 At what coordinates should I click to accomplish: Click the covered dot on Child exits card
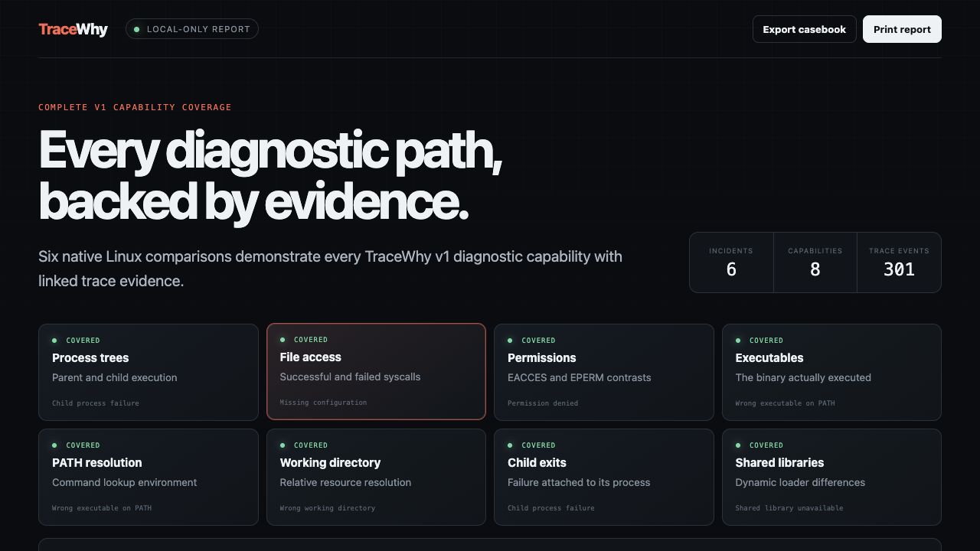point(510,445)
